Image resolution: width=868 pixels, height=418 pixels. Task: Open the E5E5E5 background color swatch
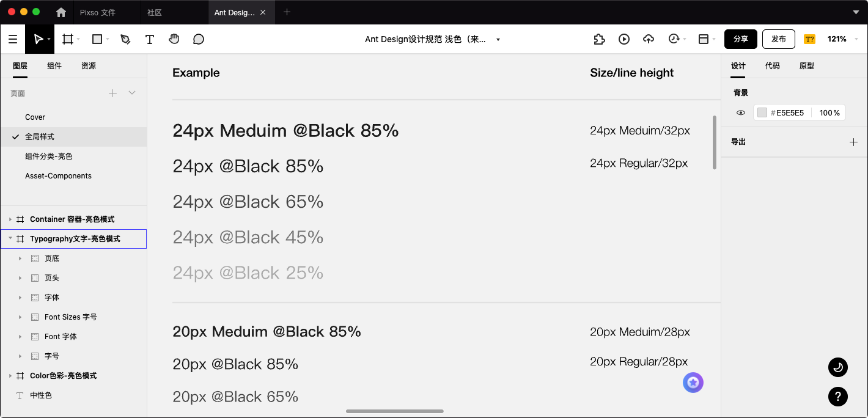tap(762, 112)
